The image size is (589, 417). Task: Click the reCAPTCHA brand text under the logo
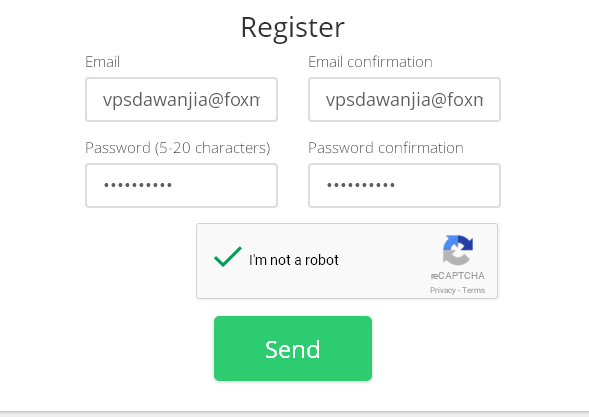458,276
